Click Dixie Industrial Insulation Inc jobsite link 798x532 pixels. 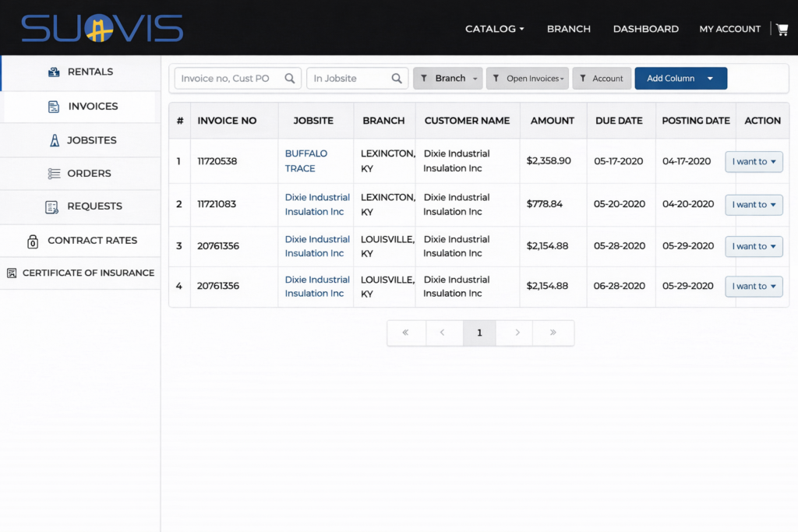[x=316, y=204]
